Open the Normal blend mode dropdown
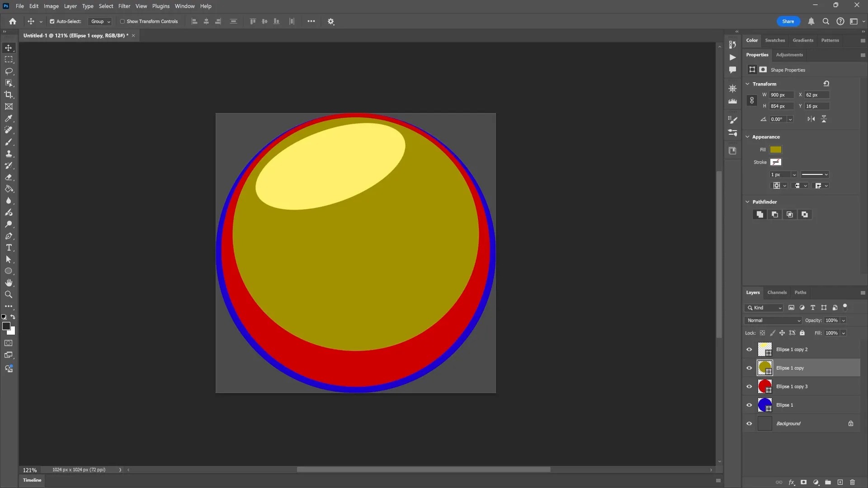 (x=773, y=320)
